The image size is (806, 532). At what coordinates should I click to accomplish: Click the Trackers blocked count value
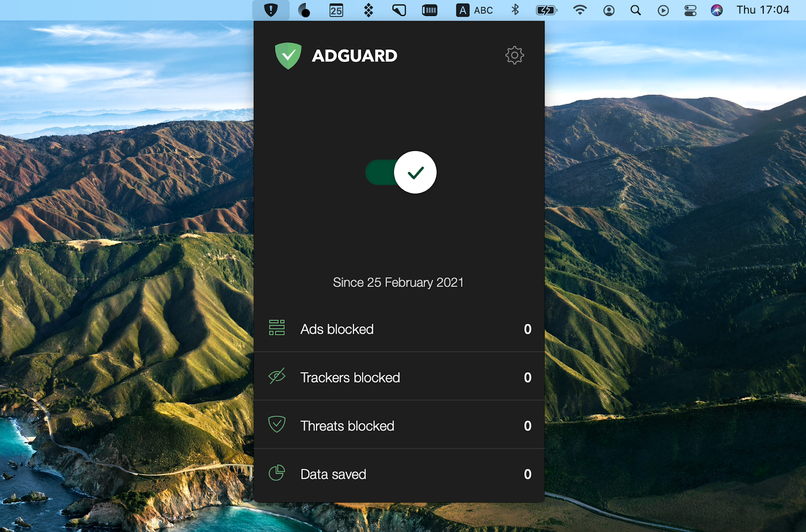point(527,377)
